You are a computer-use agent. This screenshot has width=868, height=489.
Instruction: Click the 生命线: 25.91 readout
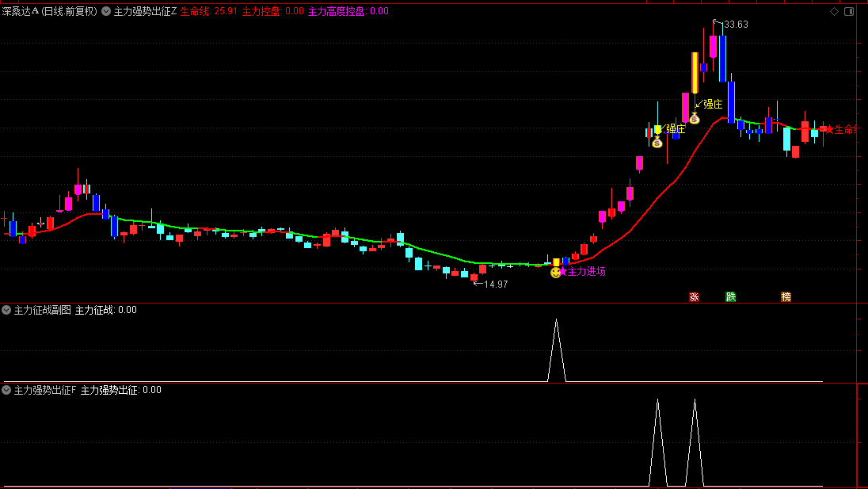[x=209, y=11]
